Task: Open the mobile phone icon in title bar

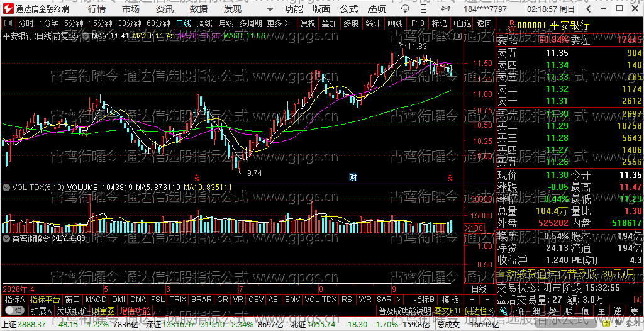Action: point(424,9)
